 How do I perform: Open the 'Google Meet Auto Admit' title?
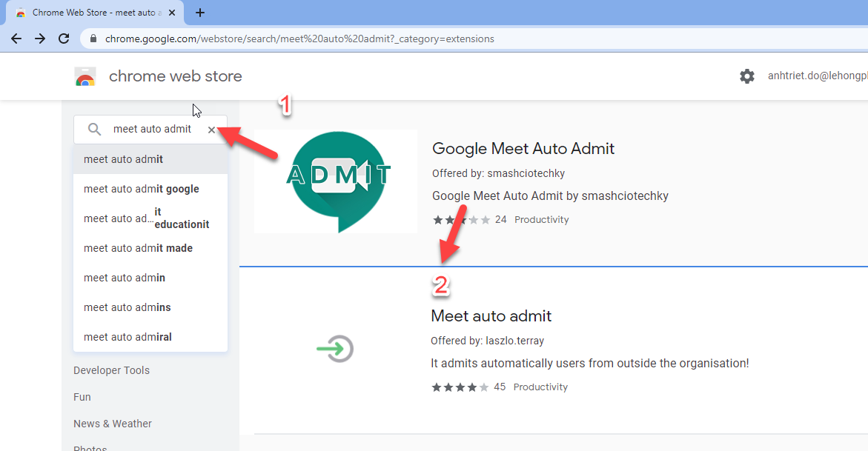pyautogui.click(x=523, y=148)
